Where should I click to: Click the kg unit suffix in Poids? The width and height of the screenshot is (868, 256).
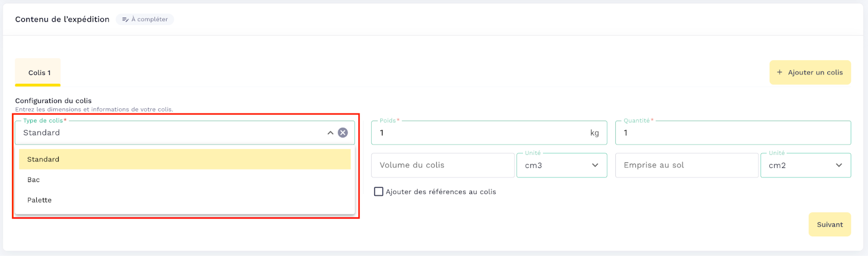coord(595,133)
